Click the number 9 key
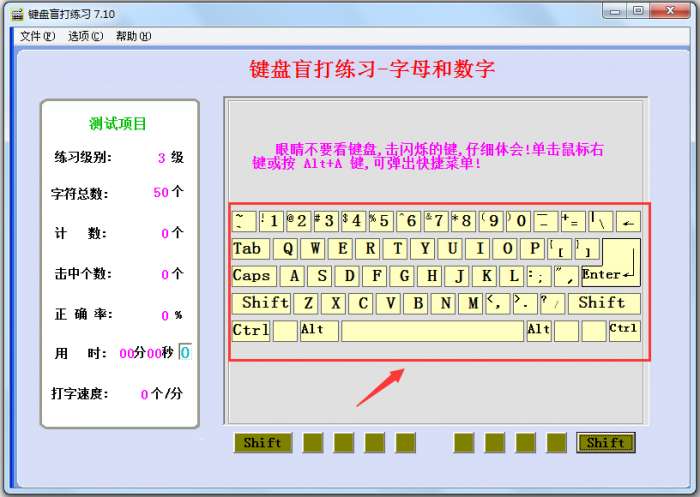 pos(491,221)
